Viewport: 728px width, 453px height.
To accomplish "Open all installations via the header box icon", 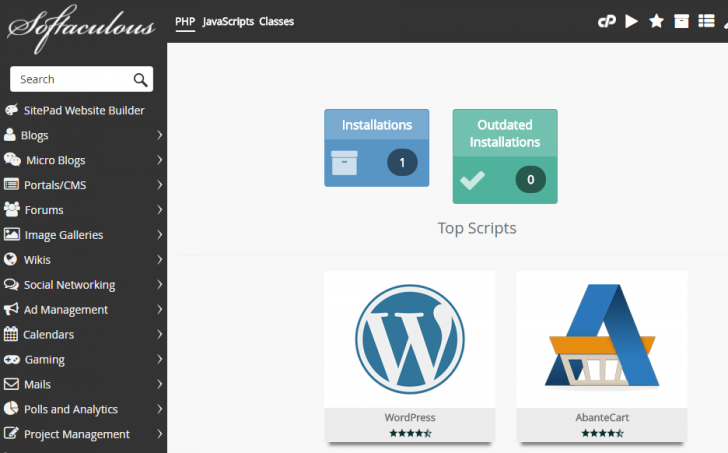I will point(682,21).
